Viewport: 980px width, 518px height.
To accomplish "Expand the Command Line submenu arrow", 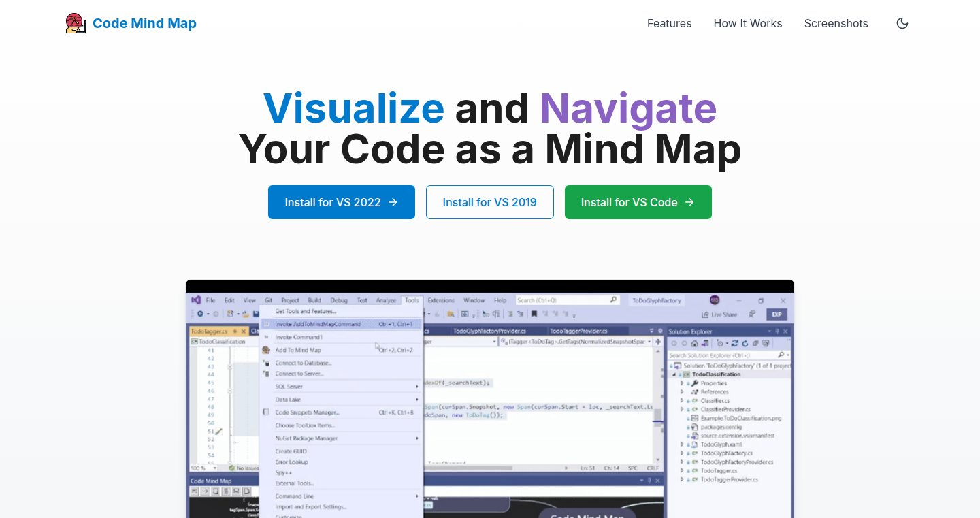I will pyautogui.click(x=417, y=496).
